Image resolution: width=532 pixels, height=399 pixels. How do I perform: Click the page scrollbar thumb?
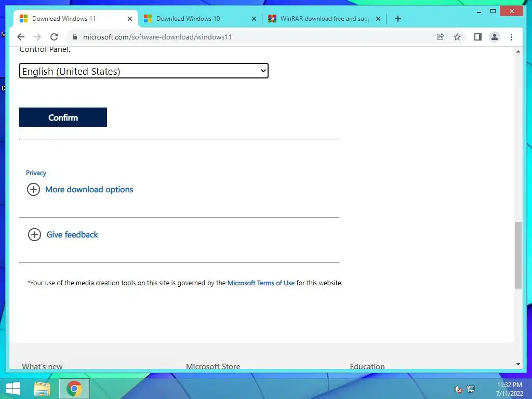point(518,255)
